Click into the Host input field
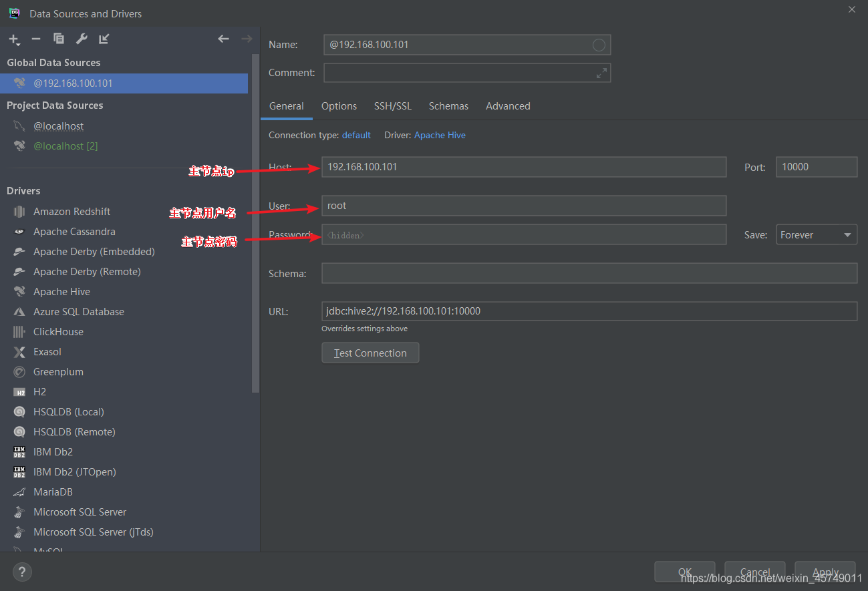The width and height of the screenshot is (868, 591). tap(523, 167)
